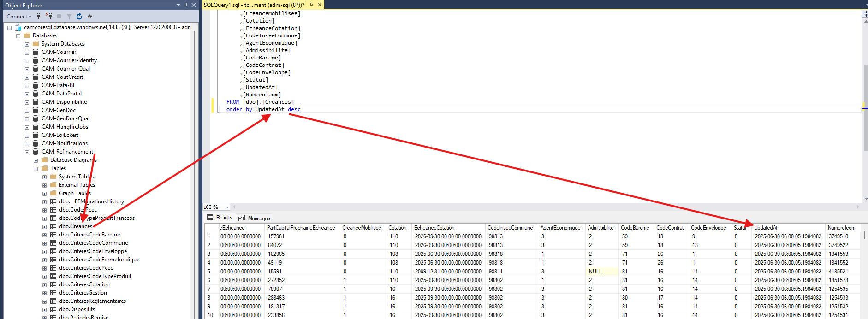Click the Connect Object Explorer plug icon
The width and height of the screenshot is (868, 319).
[x=39, y=16]
